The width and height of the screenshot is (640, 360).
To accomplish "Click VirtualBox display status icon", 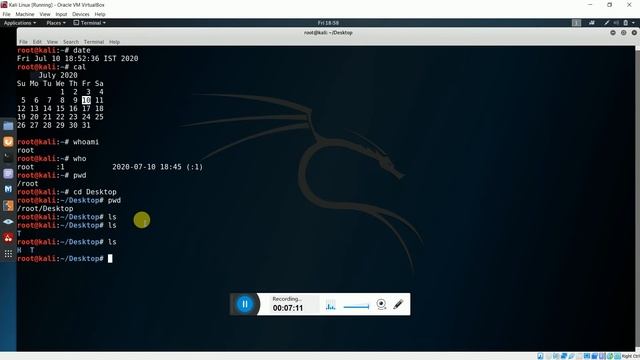I will click(x=587, y=356).
